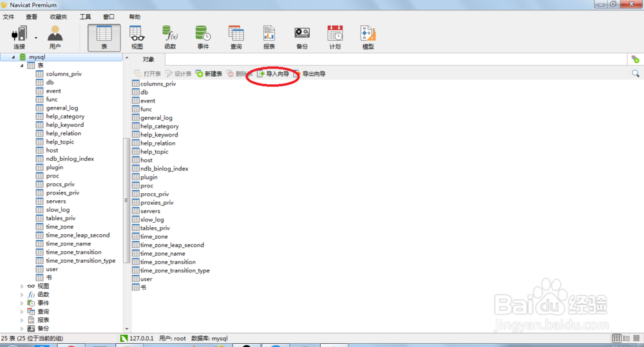Open the 计划 schedule toolbar button
644x347 pixels.
(335, 38)
